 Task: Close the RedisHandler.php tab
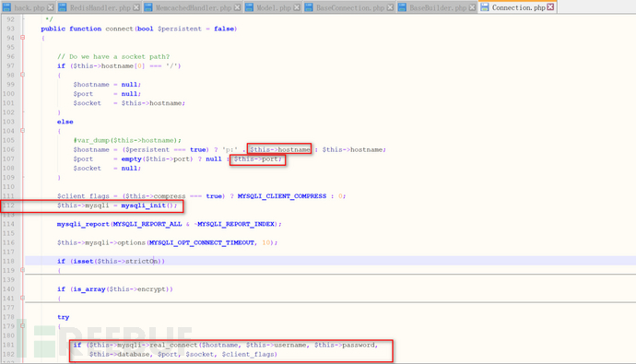point(136,7)
